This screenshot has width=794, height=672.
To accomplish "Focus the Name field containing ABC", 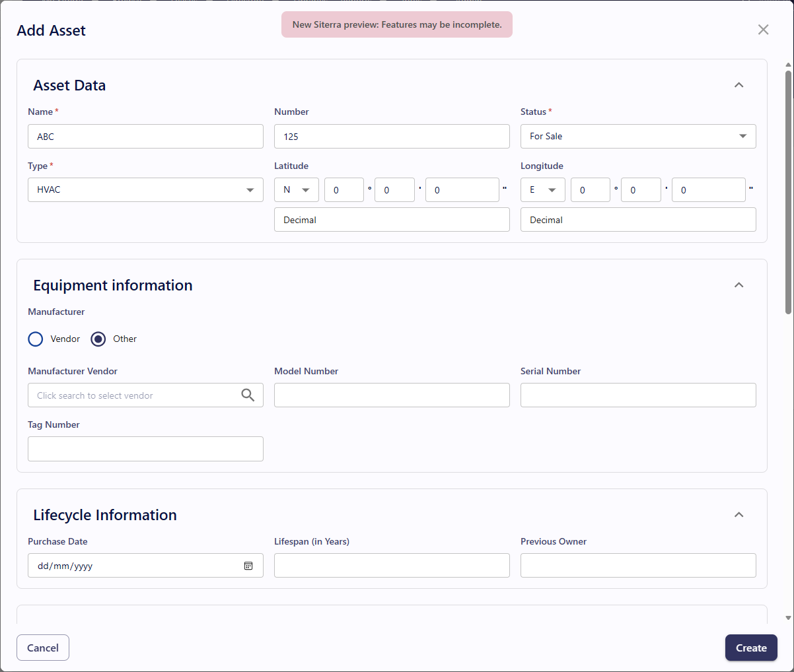I will pos(145,136).
